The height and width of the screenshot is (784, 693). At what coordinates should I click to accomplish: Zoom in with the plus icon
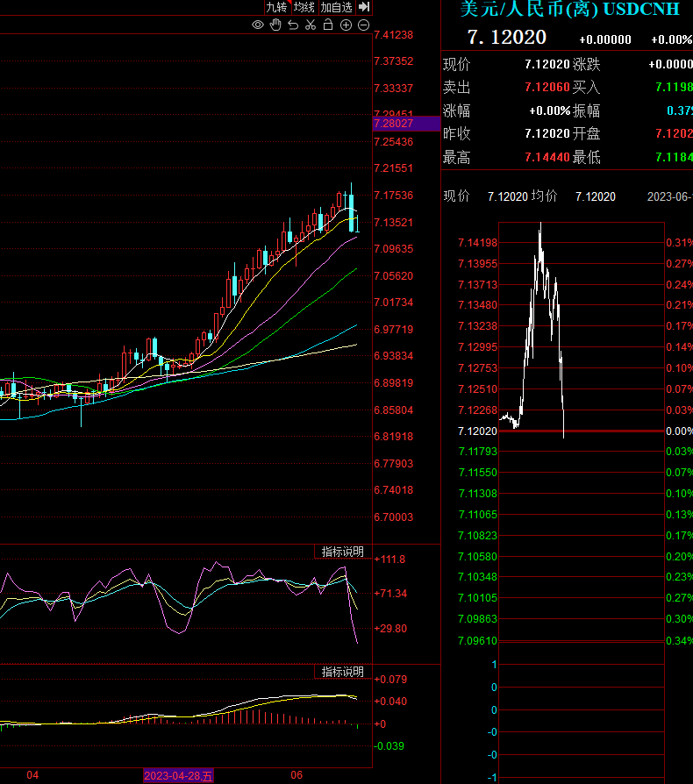tap(346, 25)
